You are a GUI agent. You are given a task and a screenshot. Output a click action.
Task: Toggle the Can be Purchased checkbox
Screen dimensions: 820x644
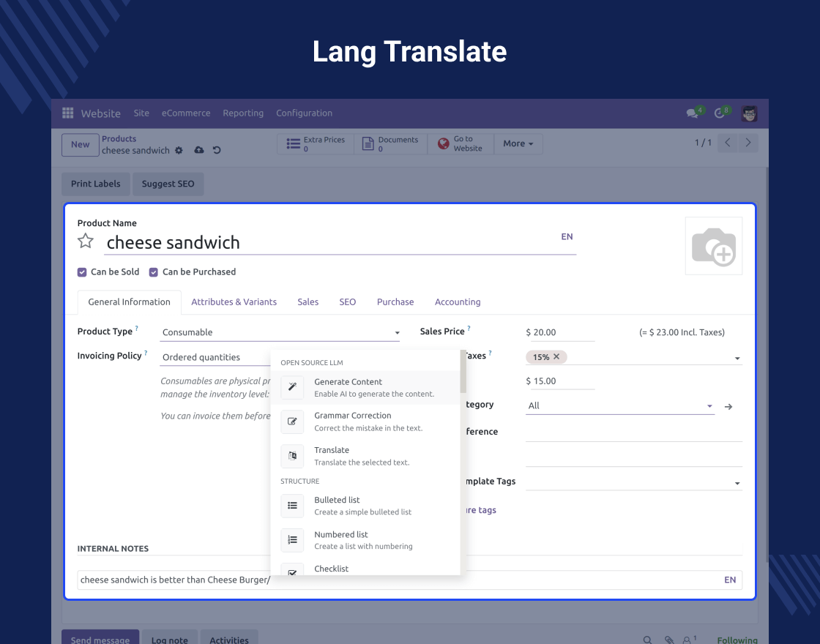[154, 272]
